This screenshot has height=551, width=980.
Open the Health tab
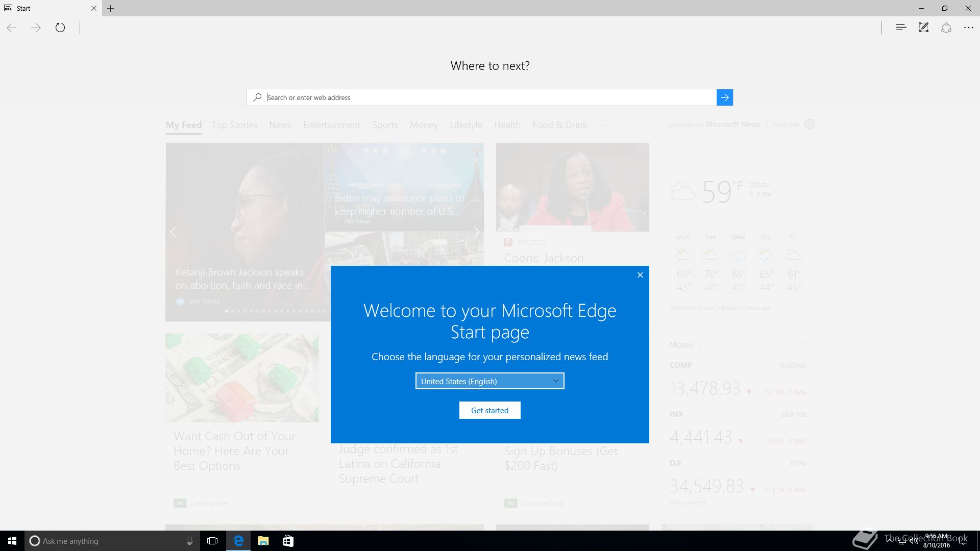click(x=507, y=125)
